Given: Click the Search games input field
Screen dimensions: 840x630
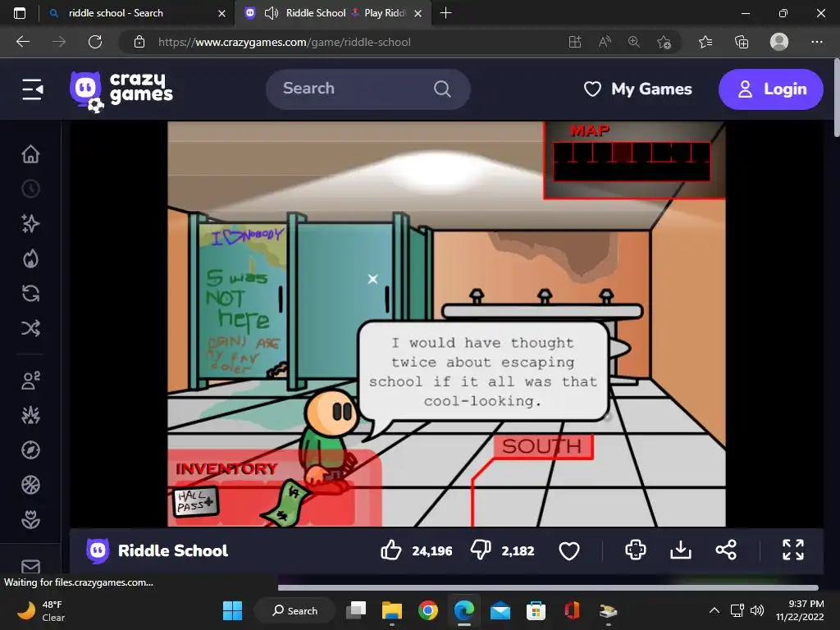Looking at the screenshot, I should click(368, 89).
